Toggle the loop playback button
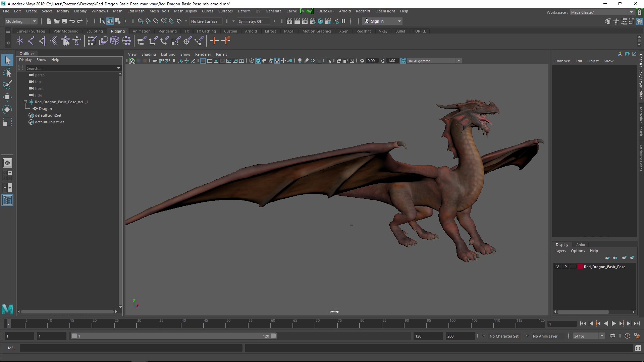The height and width of the screenshot is (362, 644). (612, 336)
